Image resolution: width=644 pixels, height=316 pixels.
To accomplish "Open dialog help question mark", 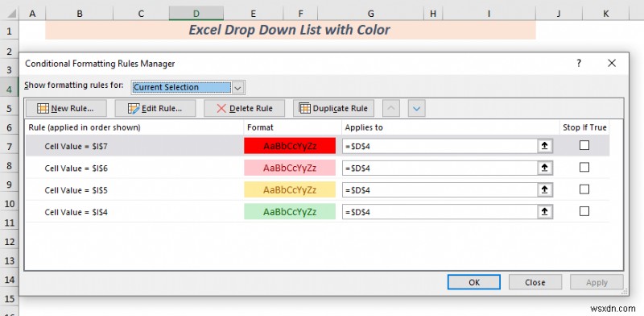I will click(x=579, y=64).
